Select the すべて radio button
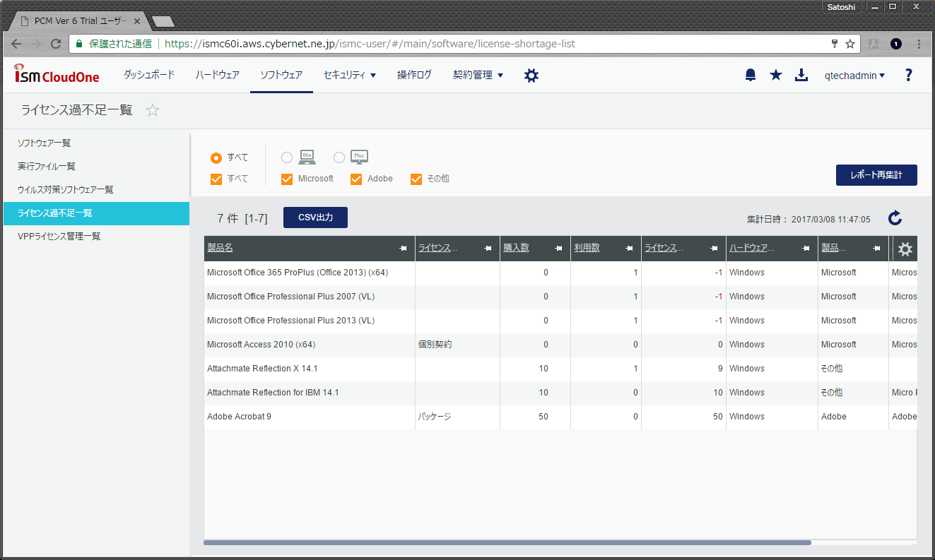Viewport: 935px width, 560px height. pos(216,157)
